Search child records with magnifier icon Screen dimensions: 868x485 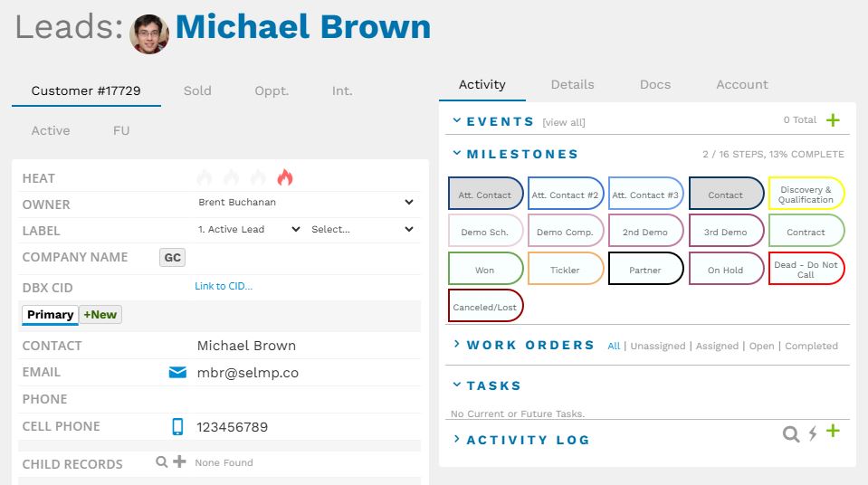click(161, 462)
